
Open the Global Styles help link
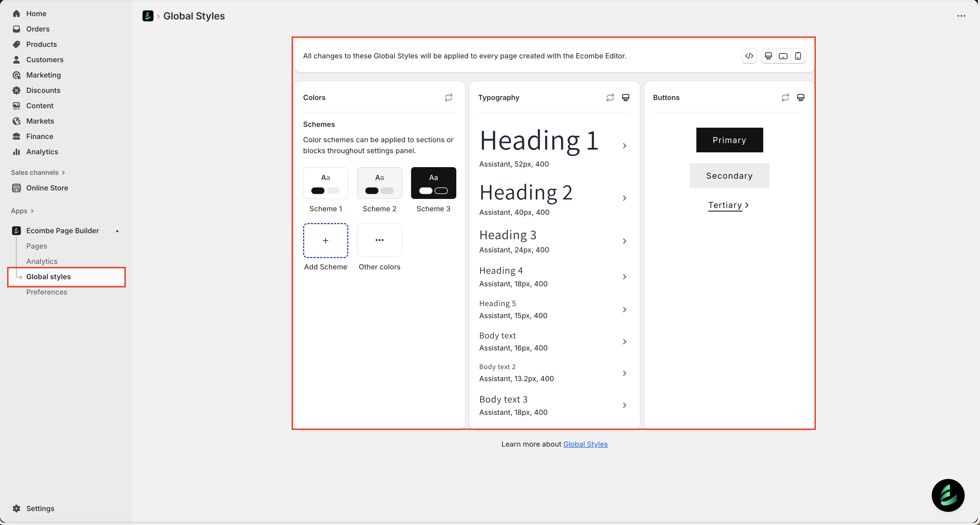(585, 444)
